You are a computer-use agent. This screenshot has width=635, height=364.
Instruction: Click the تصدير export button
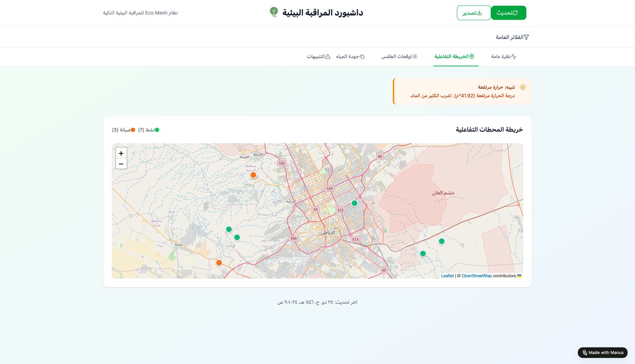[474, 13]
